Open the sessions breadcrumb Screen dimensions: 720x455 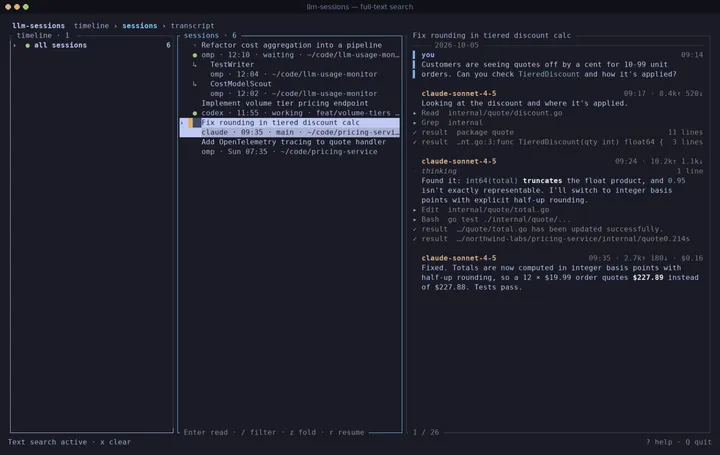tap(140, 26)
